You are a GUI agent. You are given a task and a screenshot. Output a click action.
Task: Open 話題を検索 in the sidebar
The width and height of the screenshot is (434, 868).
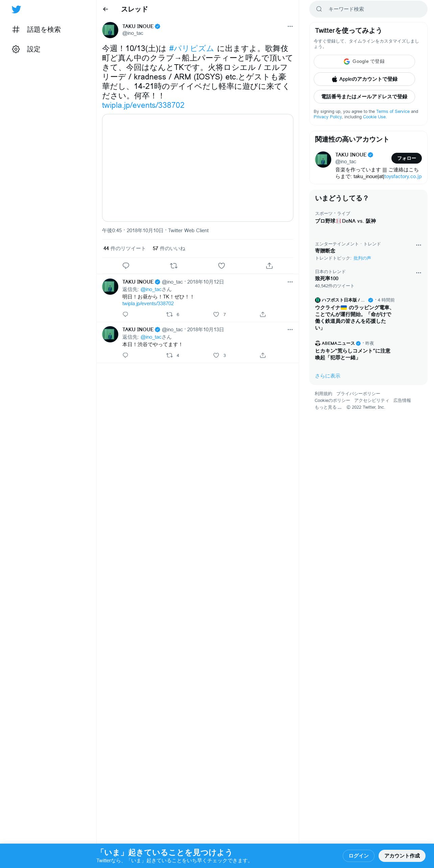(x=37, y=30)
